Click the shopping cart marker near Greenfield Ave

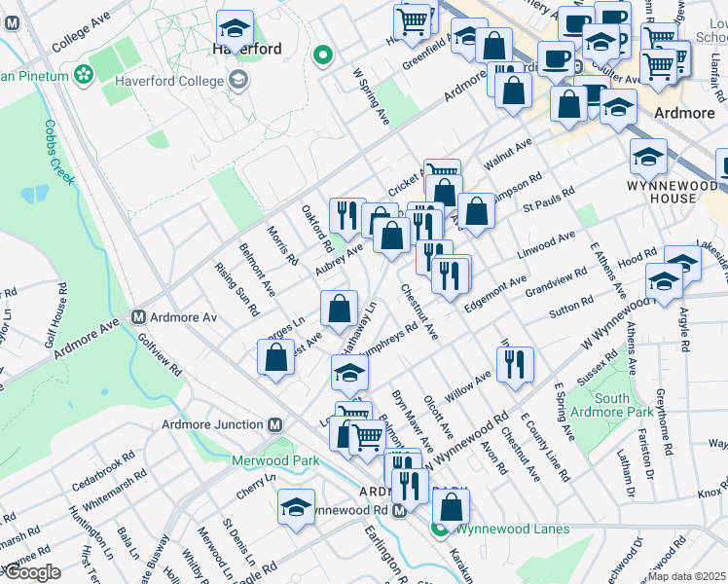[412, 22]
